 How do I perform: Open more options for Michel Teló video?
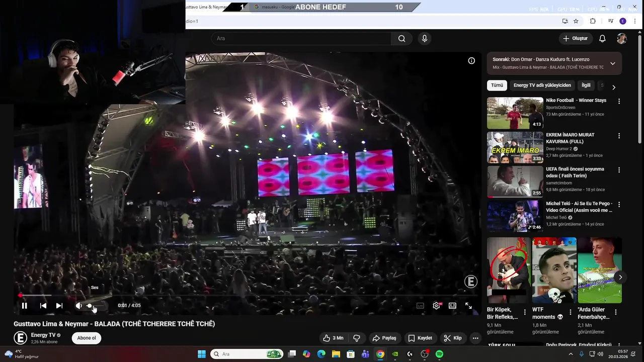[619, 204]
